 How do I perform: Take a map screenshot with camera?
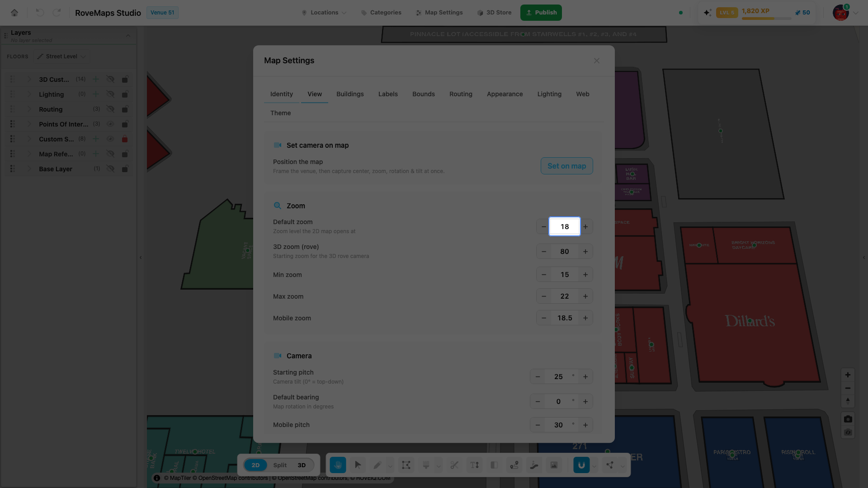click(848, 419)
